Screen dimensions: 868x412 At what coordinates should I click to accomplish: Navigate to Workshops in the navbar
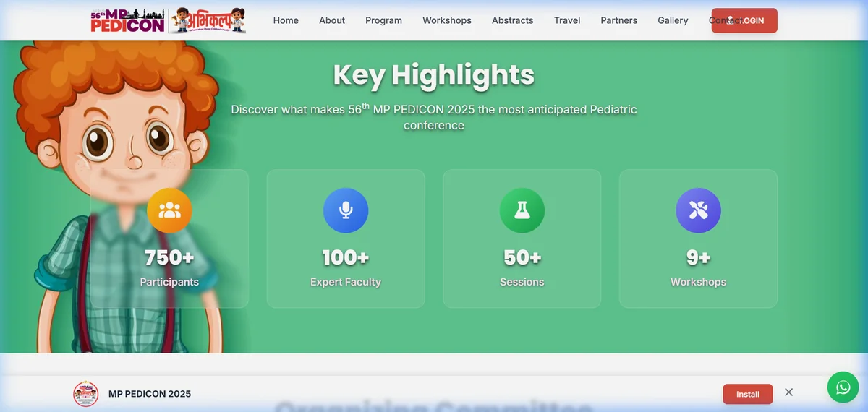coord(447,20)
